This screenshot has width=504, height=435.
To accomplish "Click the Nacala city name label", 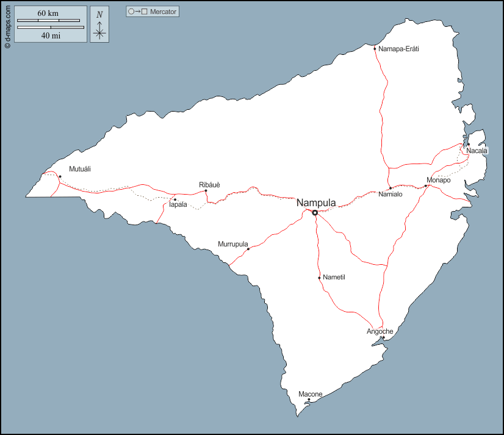I will (x=477, y=151).
